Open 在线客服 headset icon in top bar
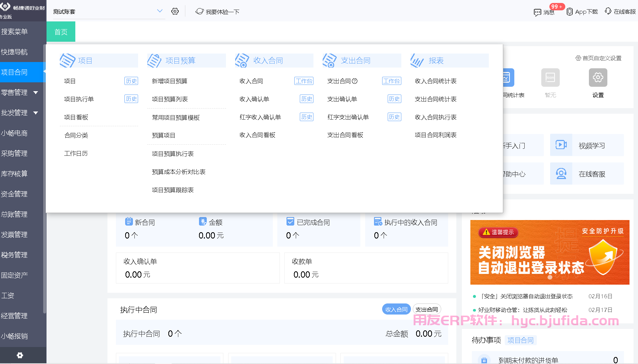Screen dimensions: 638x364 click(608, 11)
